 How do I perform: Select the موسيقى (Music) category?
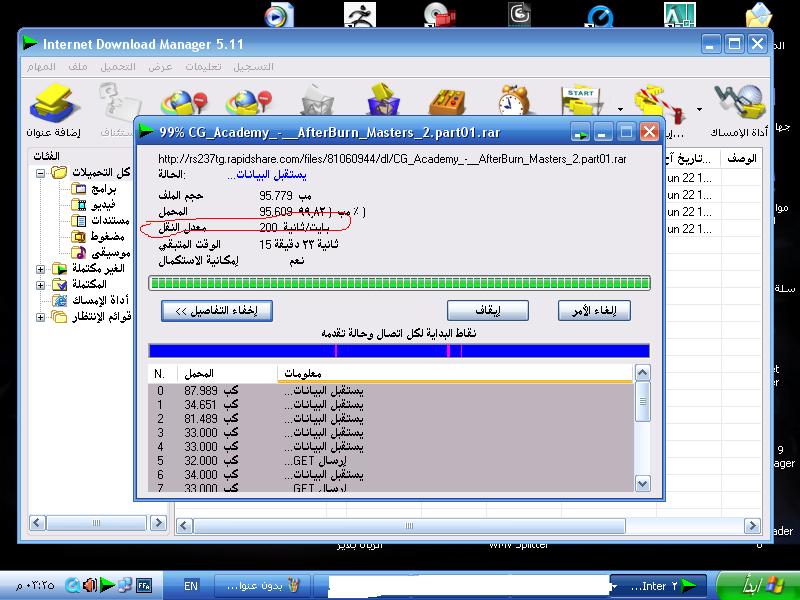[x=101, y=253]
